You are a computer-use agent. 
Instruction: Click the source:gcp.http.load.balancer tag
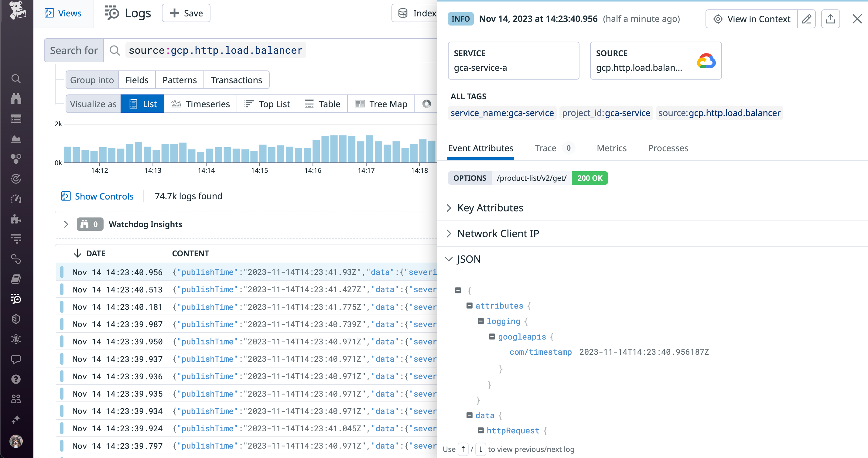(719, 113)
